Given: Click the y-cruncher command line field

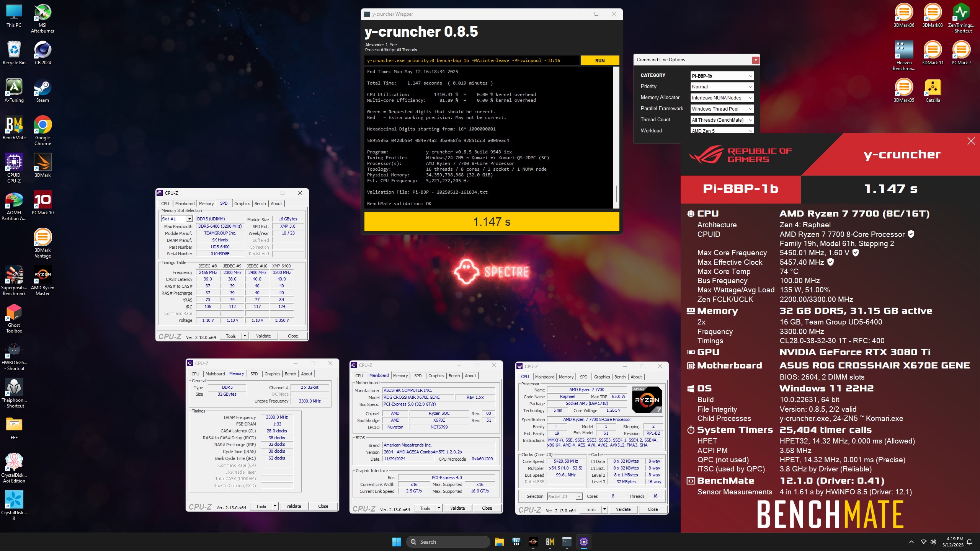Looking at the screenshot, I should coord(472,60).
